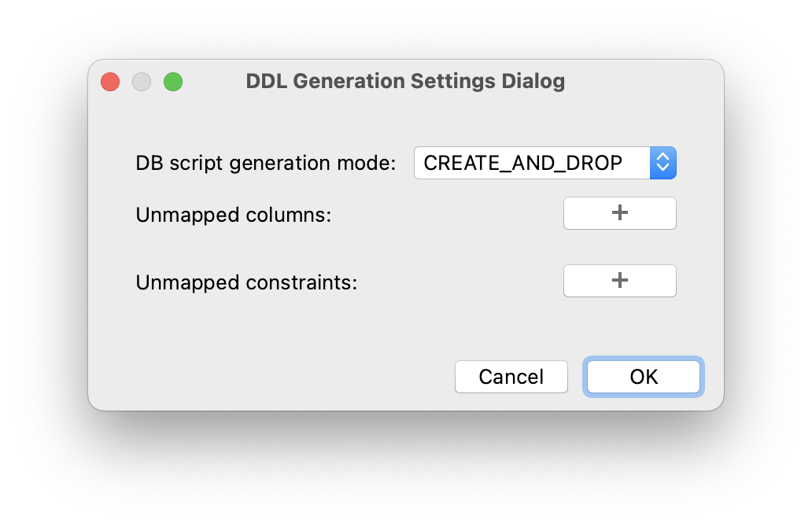Image resolution: width=812 pixels, height=527 pixels.
Task: Cancel the DDL Generation Settings dialog
Action: 511,377
